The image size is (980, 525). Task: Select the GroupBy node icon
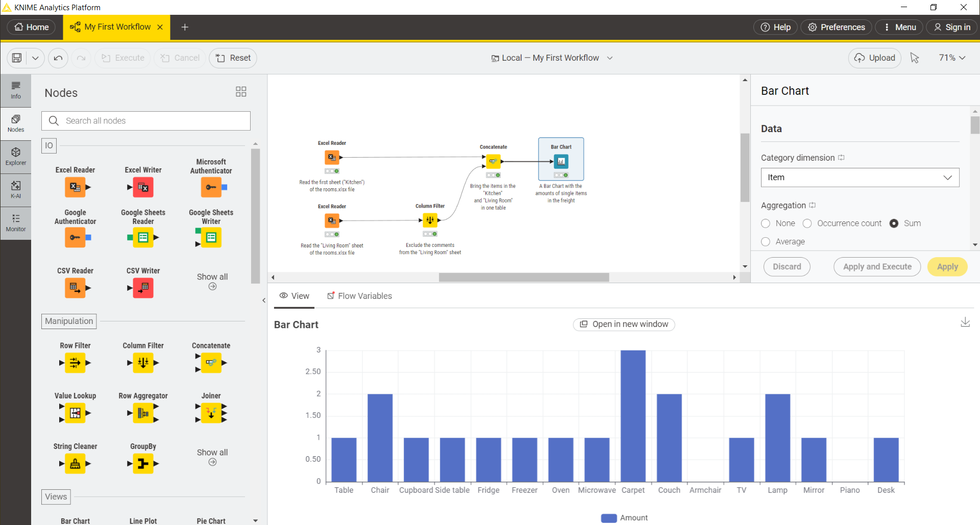coord(143,464)
